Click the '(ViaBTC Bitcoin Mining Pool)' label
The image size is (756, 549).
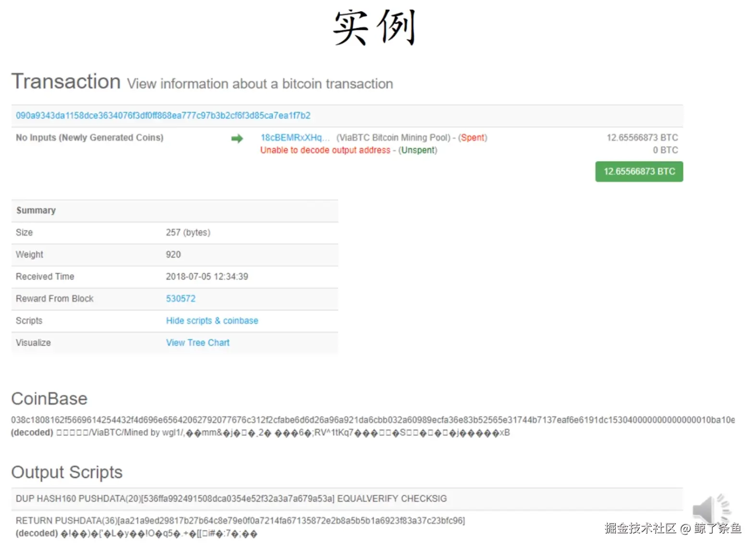tap(393, 138)
